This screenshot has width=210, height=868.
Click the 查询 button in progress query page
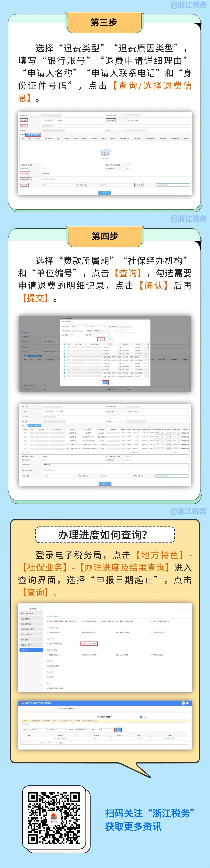[118, 730]
